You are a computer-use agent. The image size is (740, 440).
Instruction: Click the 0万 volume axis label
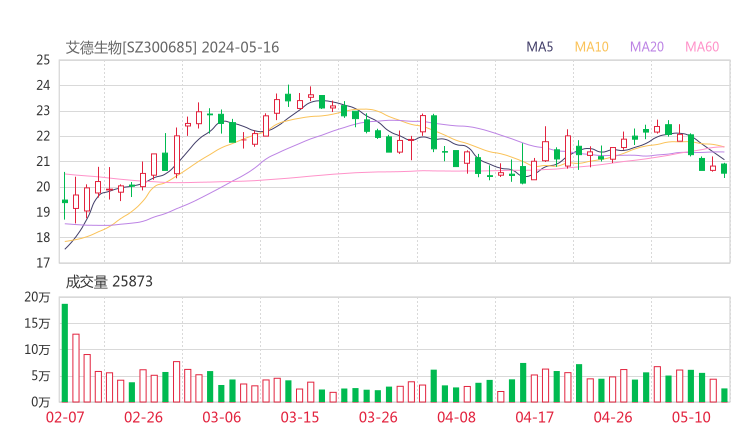coord(41,402)
